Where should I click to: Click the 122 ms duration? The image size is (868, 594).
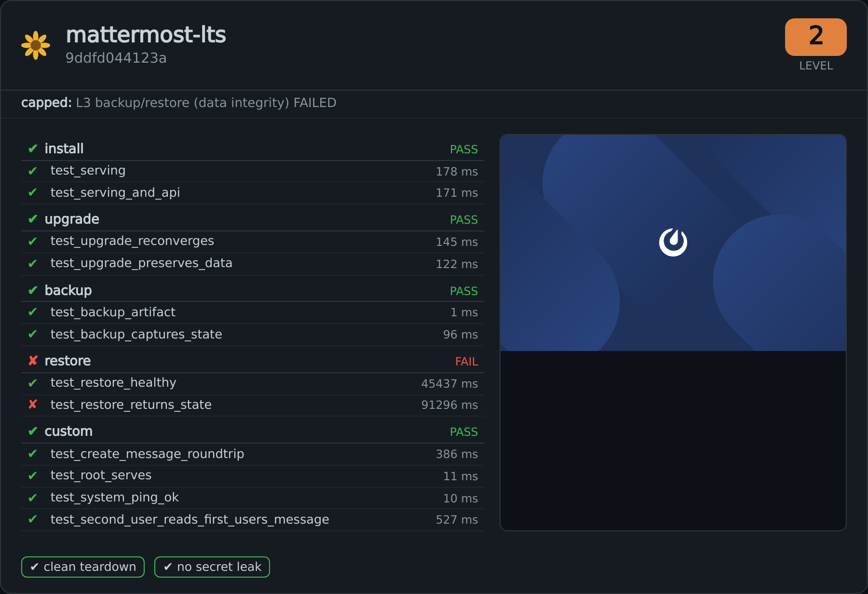click(x=457, y=264)
